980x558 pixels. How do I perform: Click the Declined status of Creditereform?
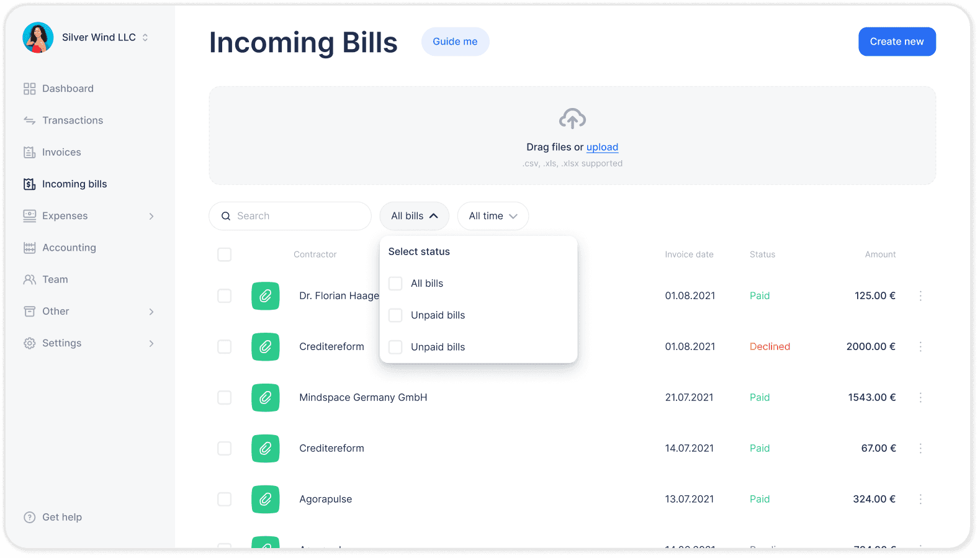[770, 347]
